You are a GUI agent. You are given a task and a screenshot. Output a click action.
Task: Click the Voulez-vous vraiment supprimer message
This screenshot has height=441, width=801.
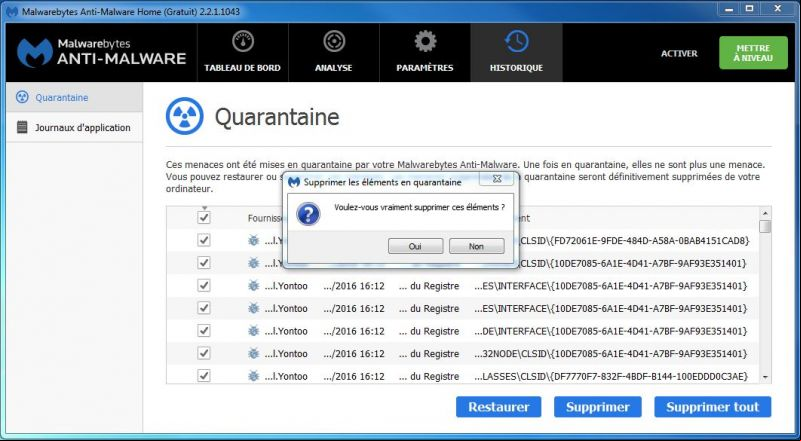tap(419, 207)
